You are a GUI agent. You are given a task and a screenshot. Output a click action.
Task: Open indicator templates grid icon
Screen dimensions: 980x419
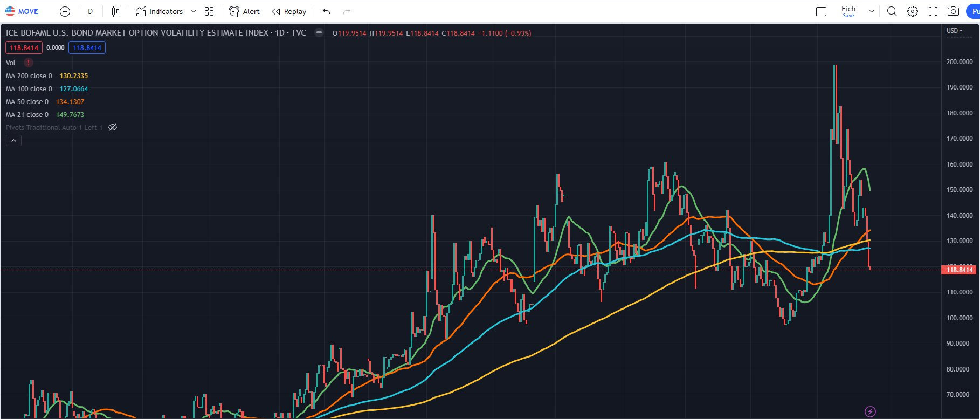[209, 11]
